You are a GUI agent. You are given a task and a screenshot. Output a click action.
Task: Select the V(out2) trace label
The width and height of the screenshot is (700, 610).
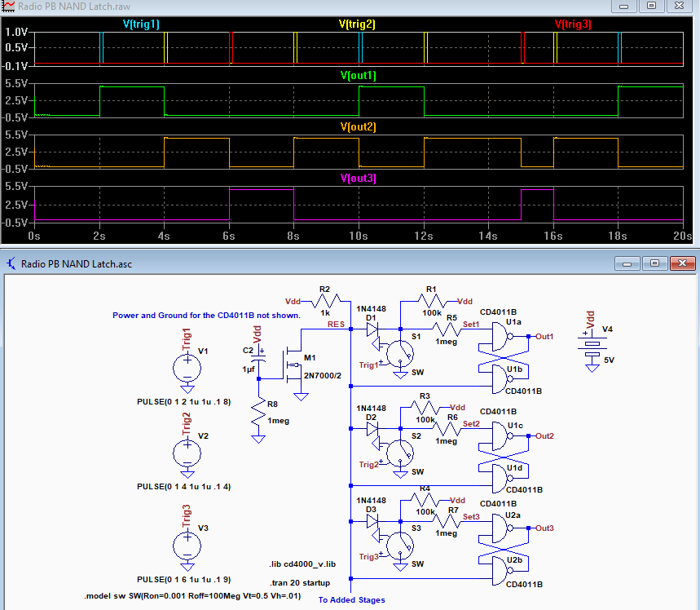coord(358,127)
